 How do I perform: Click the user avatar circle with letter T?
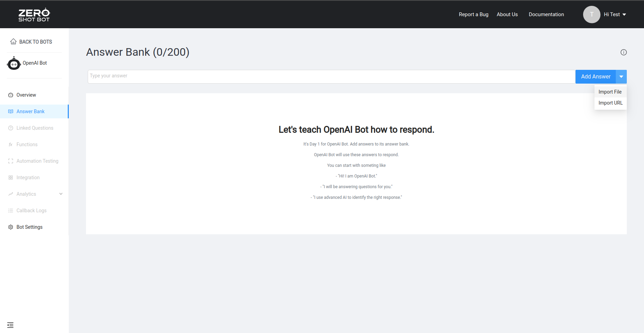point(591,14)
